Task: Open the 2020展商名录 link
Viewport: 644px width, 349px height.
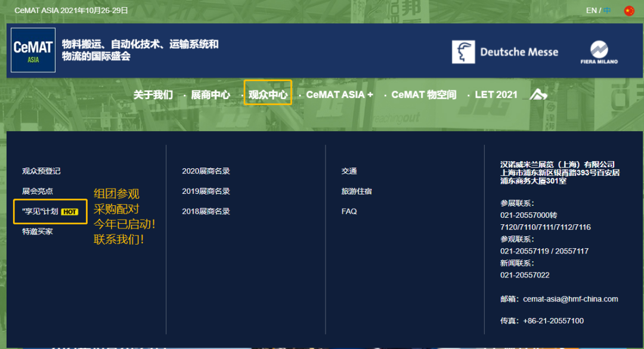Action: pos(206,171)
